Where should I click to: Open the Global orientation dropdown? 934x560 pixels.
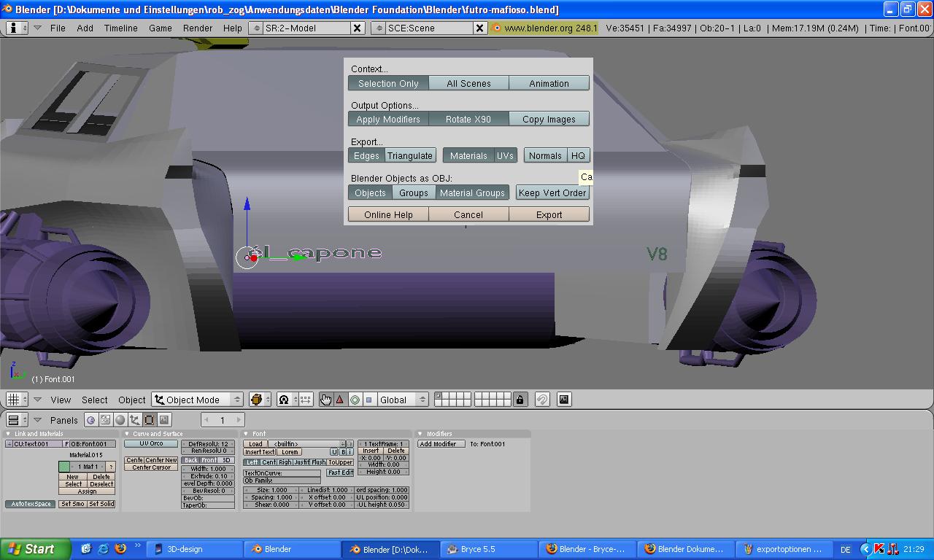402,400
